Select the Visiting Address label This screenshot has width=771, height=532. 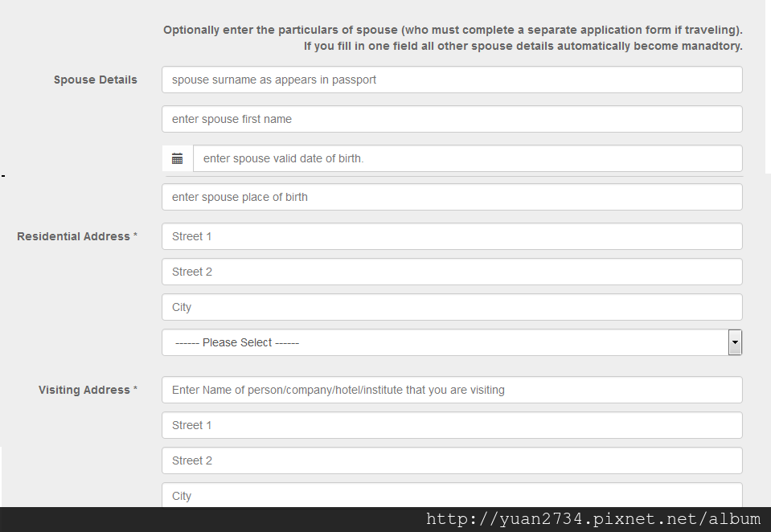click(88, 390)
